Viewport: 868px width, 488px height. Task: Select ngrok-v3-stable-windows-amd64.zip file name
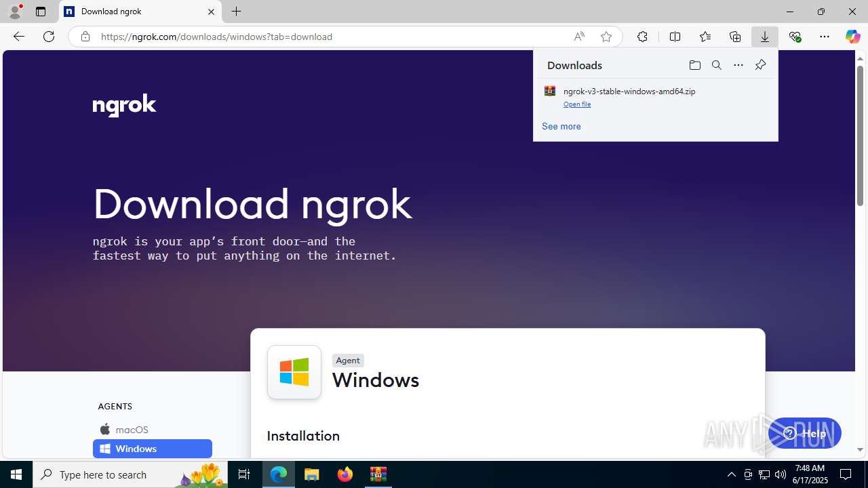point(629,91)
